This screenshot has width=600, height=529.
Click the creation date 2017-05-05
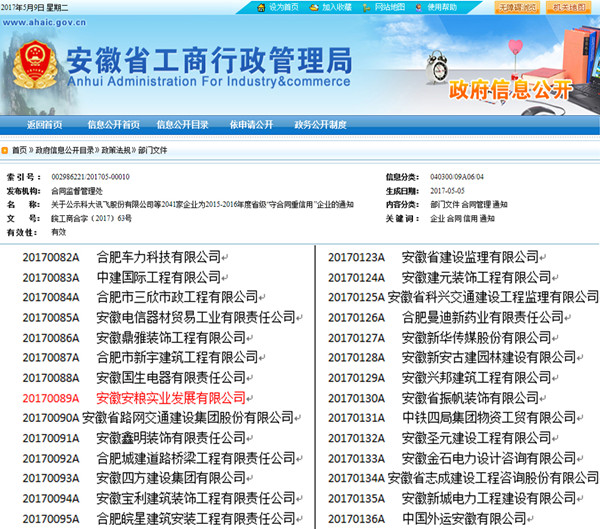pos(447,191)
